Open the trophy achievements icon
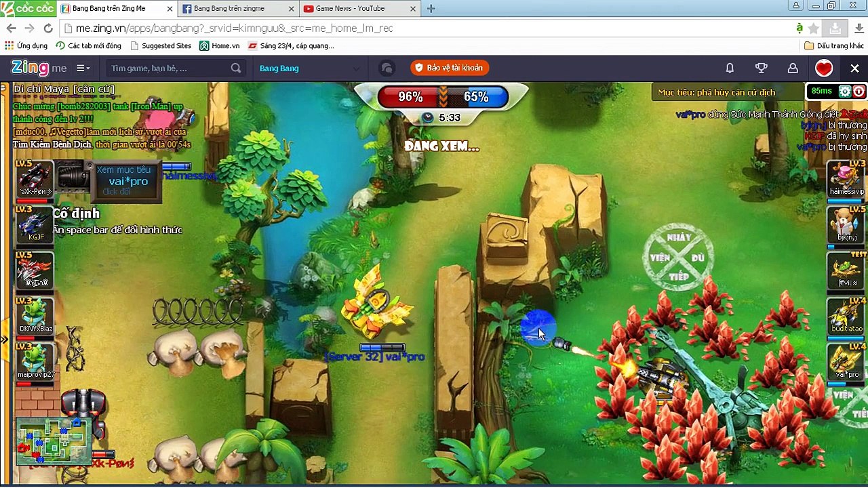This screenshot has width=868, height=488. tap(762, 68)
